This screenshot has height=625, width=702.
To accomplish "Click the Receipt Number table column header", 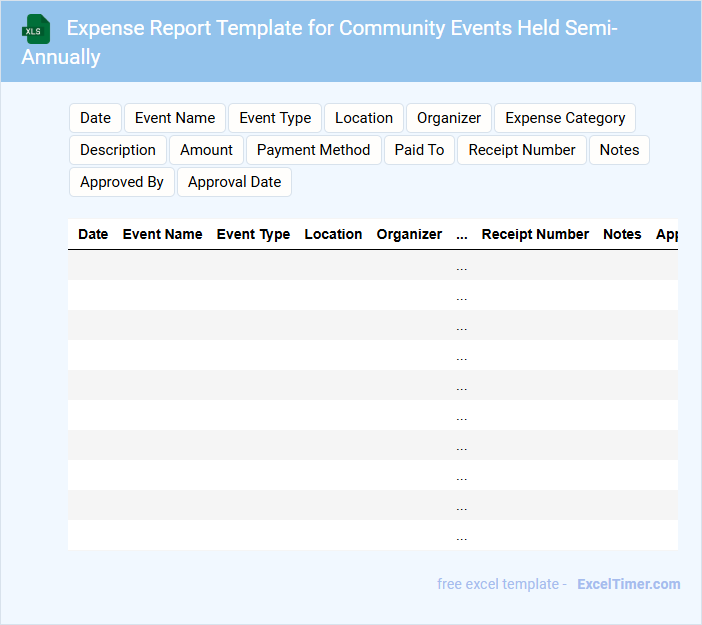I will point(535,234).
